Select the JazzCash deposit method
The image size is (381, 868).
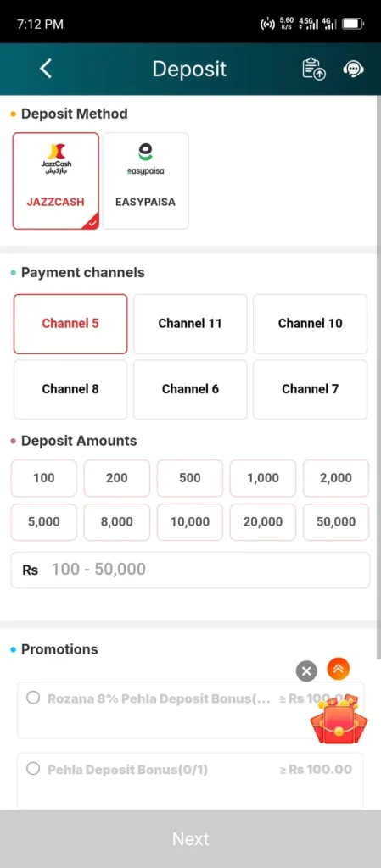coord(56,181)
